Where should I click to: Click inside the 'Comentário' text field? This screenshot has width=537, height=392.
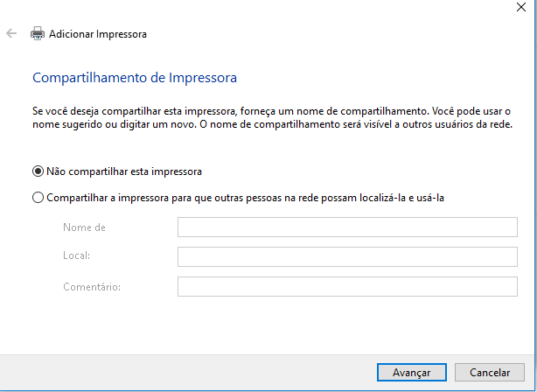click(x=347, y=287)
